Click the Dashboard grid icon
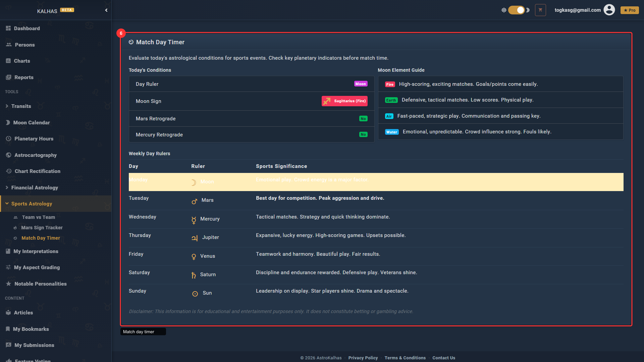Image resolution: width=644 pixels, height=362 pixels. tap(8, 28)
